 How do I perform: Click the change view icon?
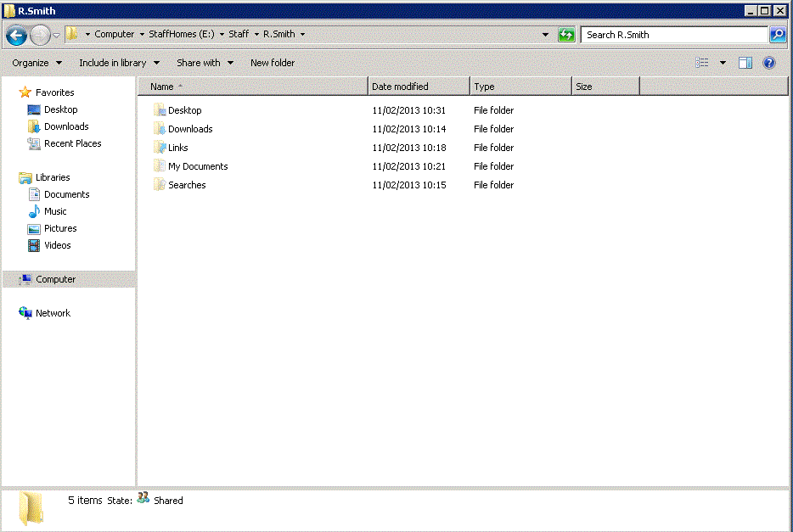pos(702,63)
